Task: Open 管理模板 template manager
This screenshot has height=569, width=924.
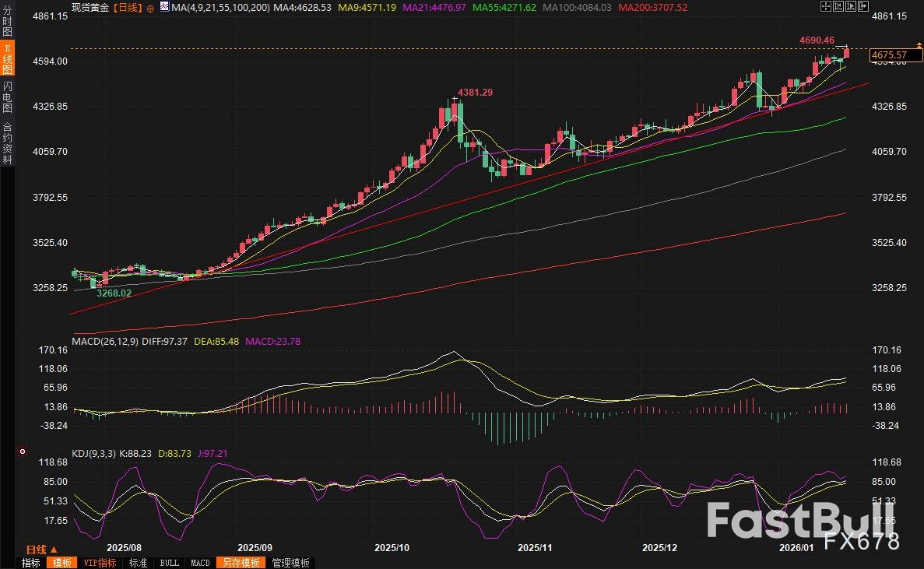Action: pos(290,563)
